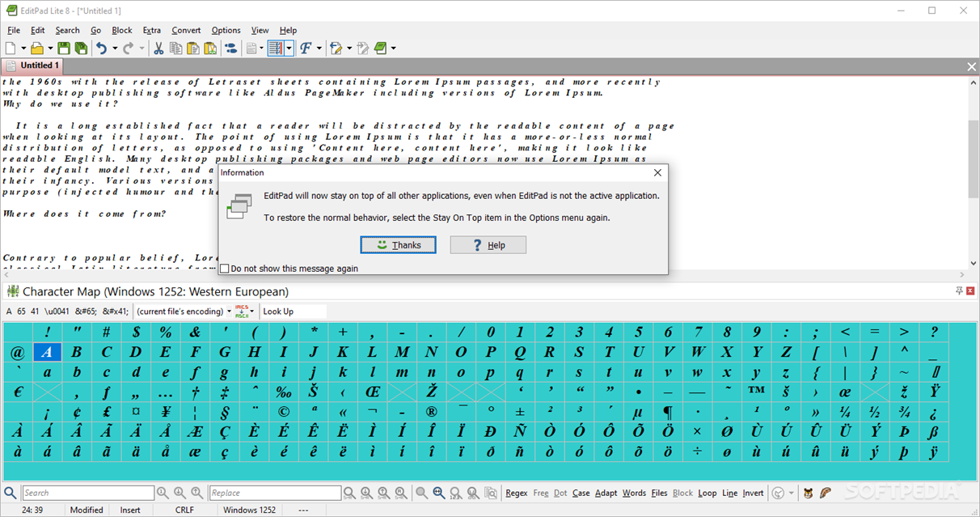Click the ANSI to ASCII conversion icon

coord(241,311)
